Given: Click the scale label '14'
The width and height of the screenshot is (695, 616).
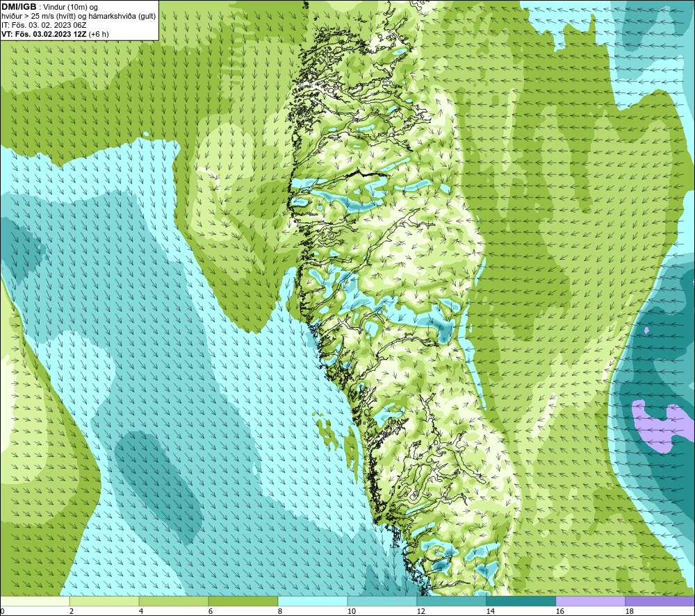Looking at the screenshot, I should tap(491, 612).
